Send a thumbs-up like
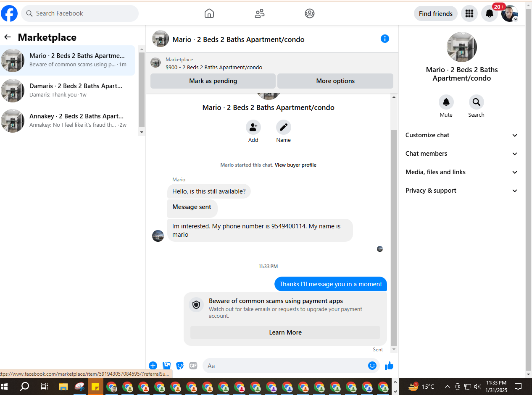Viewport: 532px width, 395px height. point(389,366)
